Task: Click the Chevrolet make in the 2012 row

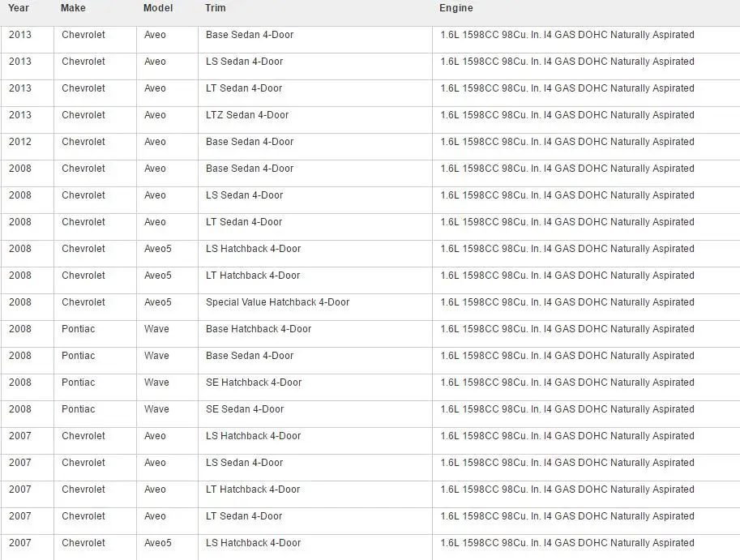Action: [x=83, y=142]
